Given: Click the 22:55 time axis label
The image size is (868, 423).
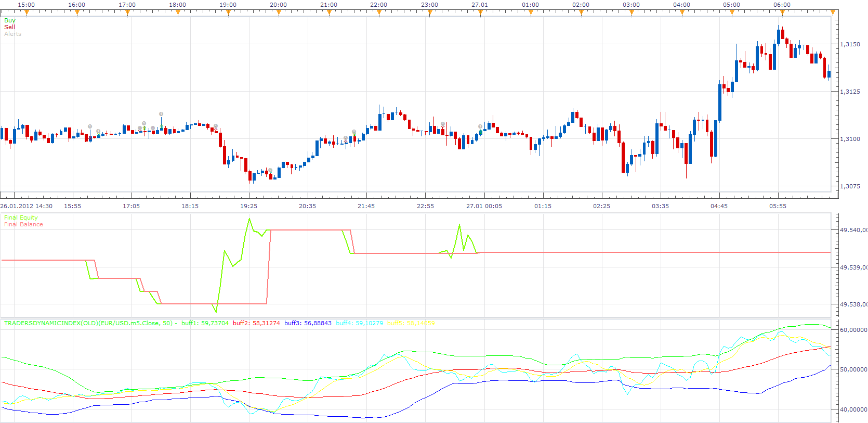Looking at the screenshot, I should click(425, 206).
